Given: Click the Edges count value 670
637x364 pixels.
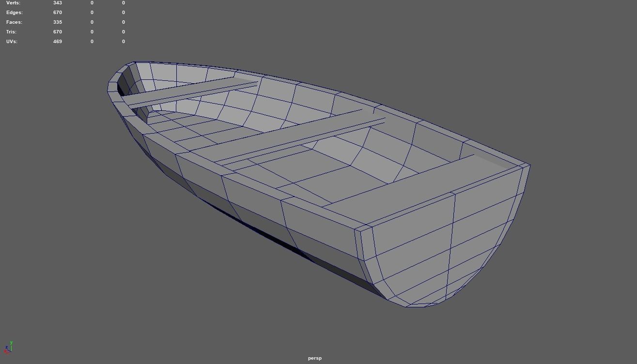Looking at the screenshot, I should click(x=58, y=13).
